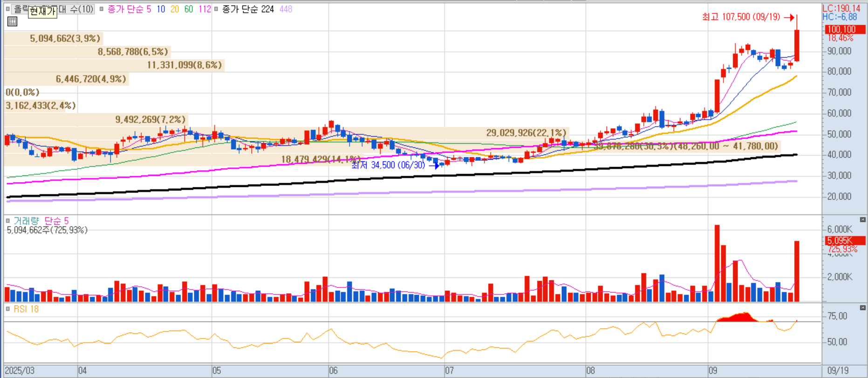
Task: Select the magenta 112 moving average period
Action: 205,9
